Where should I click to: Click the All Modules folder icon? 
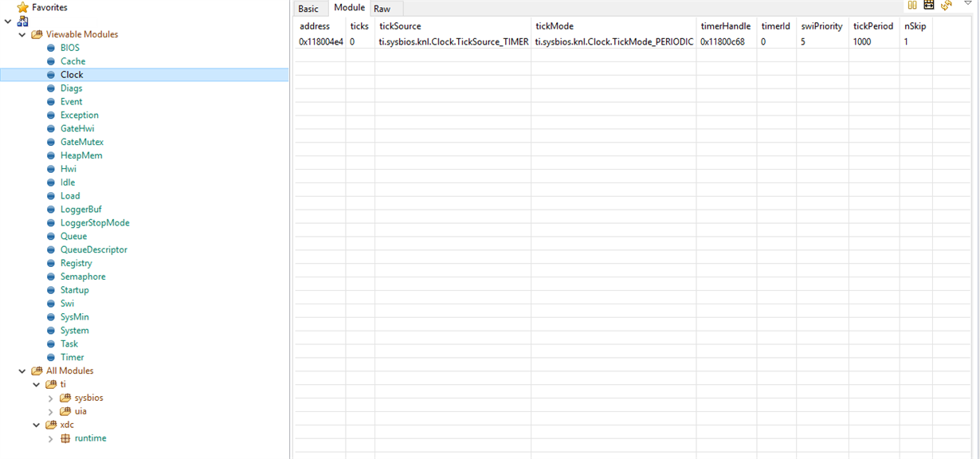pos(37,371)
